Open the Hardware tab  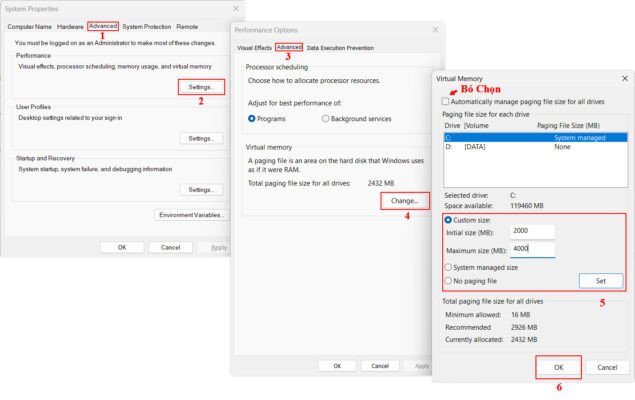(70, 26)
